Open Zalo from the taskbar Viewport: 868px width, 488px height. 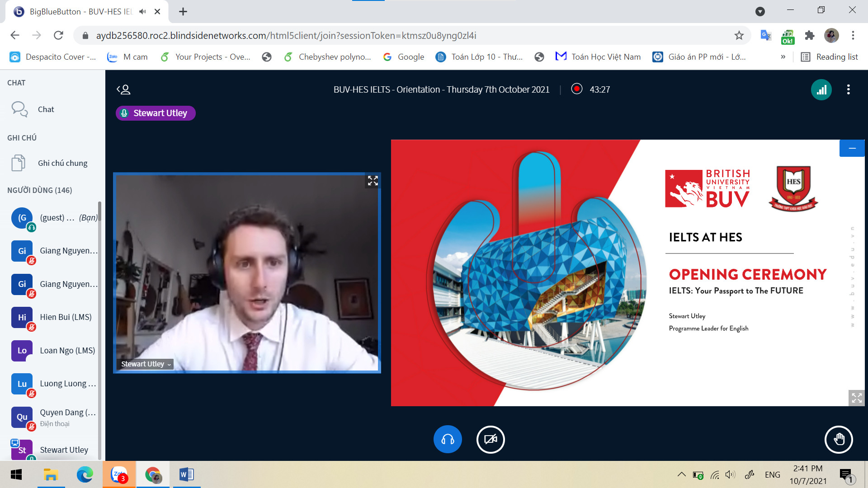coord(119,474)
